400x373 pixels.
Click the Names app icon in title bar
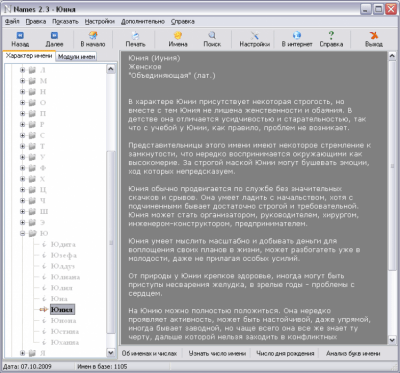point(7,9)
